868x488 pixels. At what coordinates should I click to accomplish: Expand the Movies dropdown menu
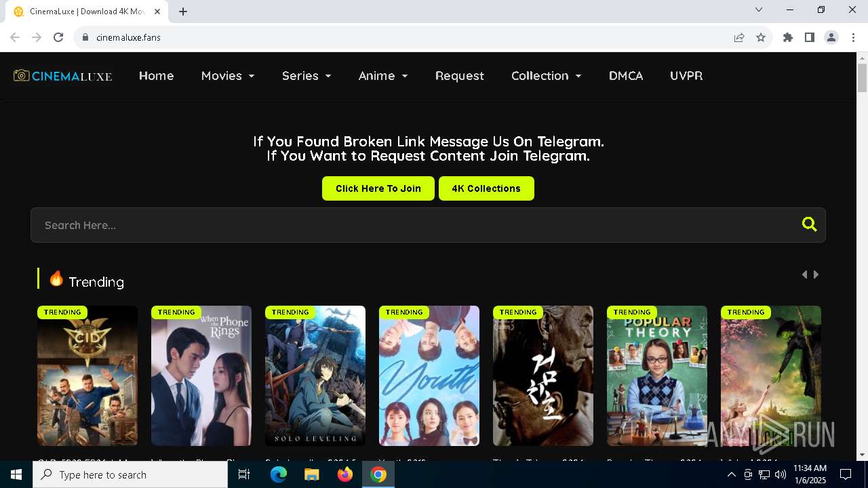(x=228, y=75)
